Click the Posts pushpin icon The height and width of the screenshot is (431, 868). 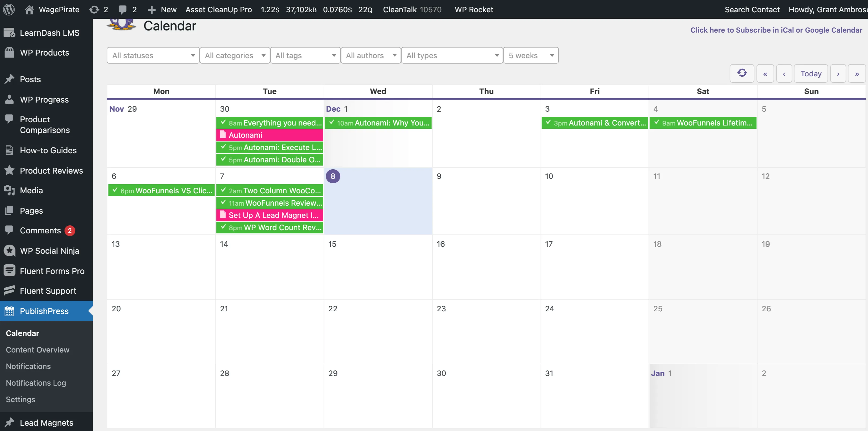[9, 79]
